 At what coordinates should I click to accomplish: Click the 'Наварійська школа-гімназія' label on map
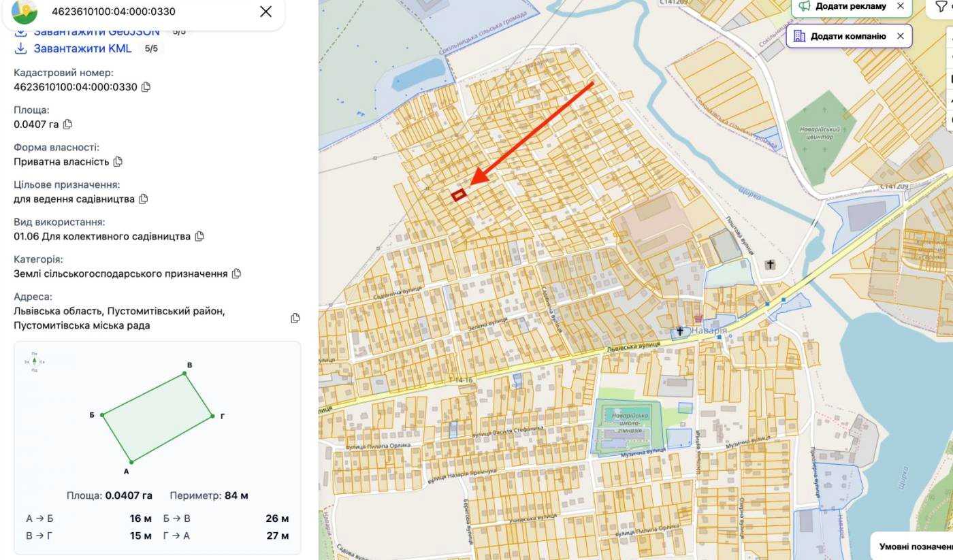point(630,423)
